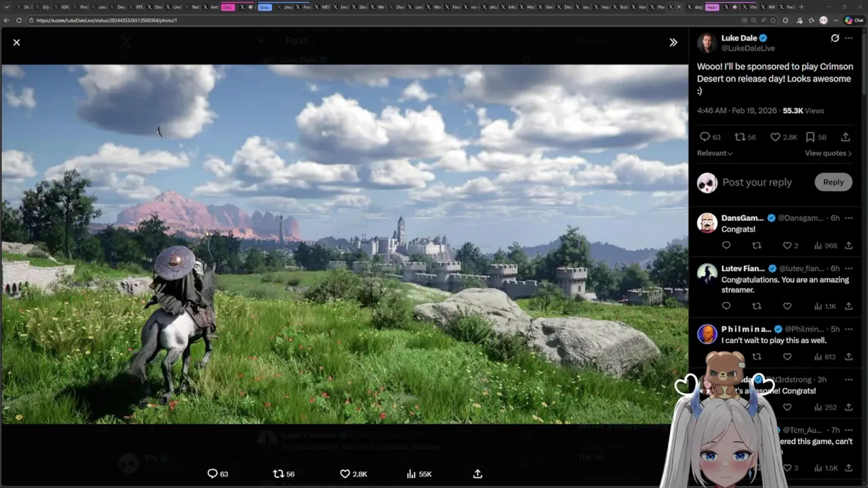Open the Luke Dale display name
The image size is (868, 488).
(x=739, y=38)
